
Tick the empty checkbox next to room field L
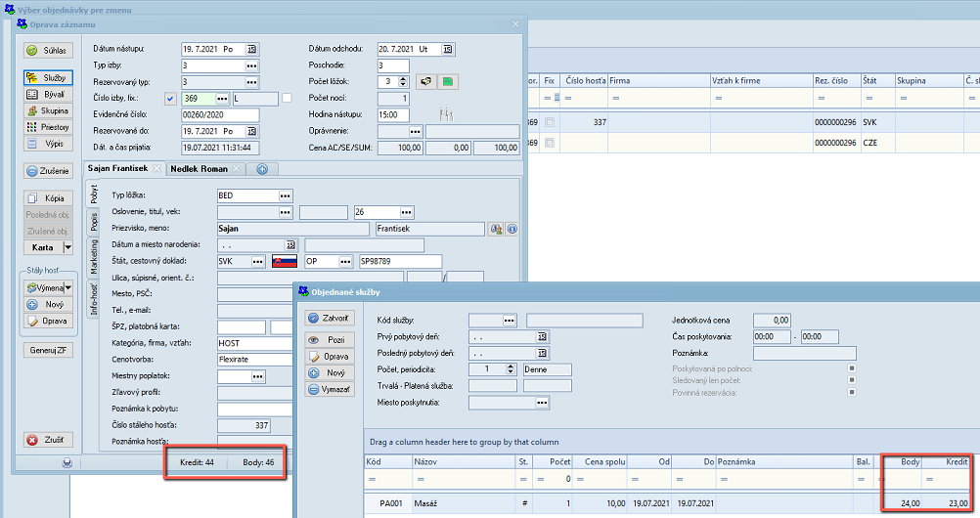pyautogui.click(x=287, y=98)
